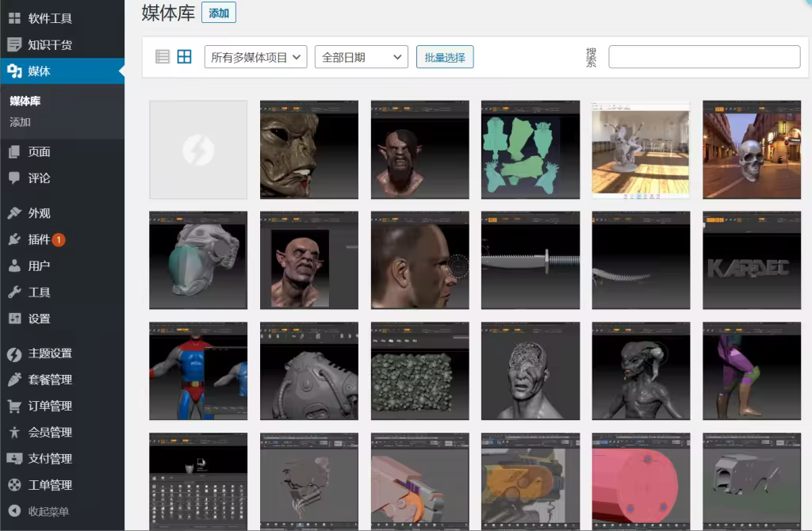Click the 设置 settings icon
This screenshot has width=812, height=531.
click(x=14, y=319)
